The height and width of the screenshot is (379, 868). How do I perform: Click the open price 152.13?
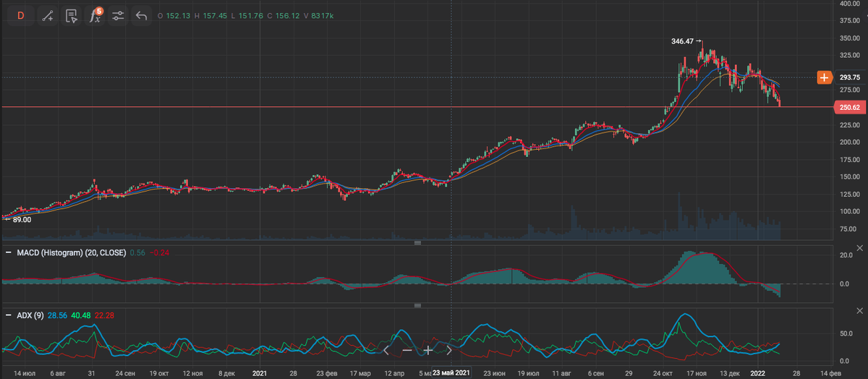click(x=179, y=15)
